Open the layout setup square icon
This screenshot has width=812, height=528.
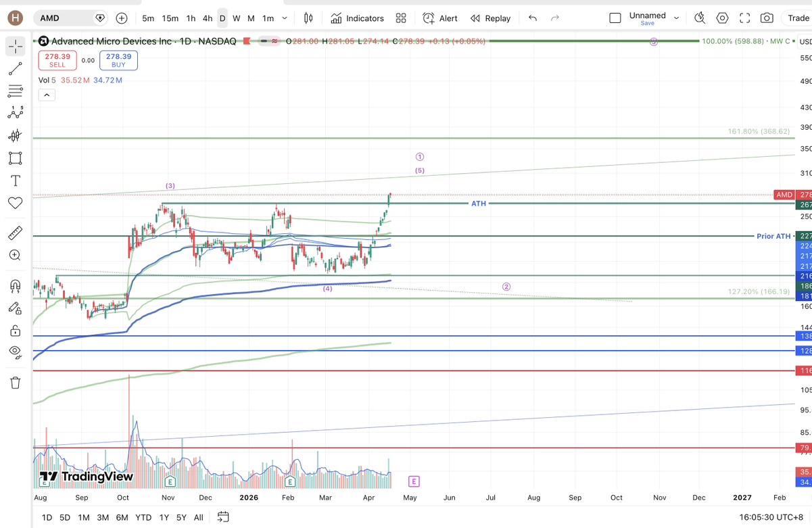615,18
